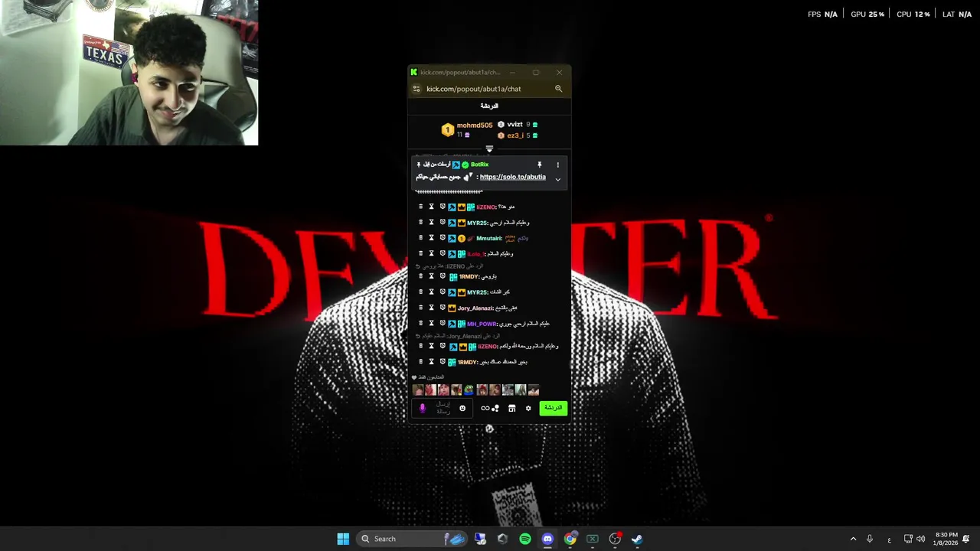The width and height of the screenshot is (980, 551).
Task: Click the send message input field
Action: tap(444, 409)
